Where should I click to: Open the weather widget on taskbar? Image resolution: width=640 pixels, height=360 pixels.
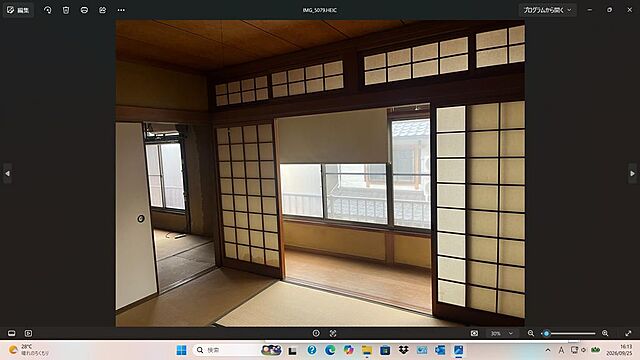29,350
